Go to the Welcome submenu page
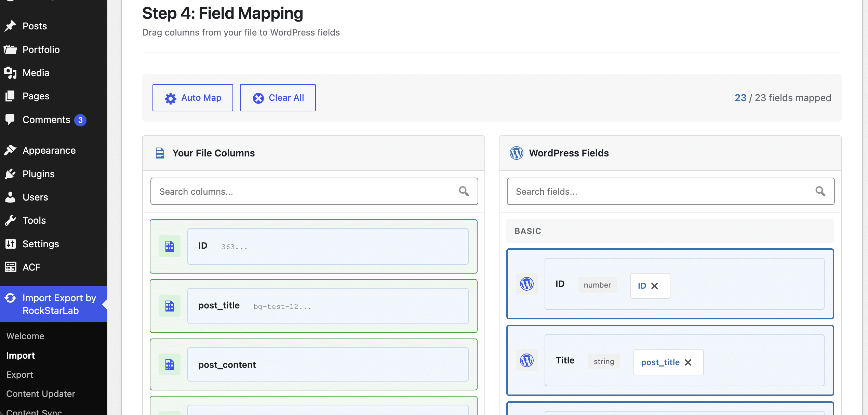Screen dimensions: 868x415 coord(25,336)
